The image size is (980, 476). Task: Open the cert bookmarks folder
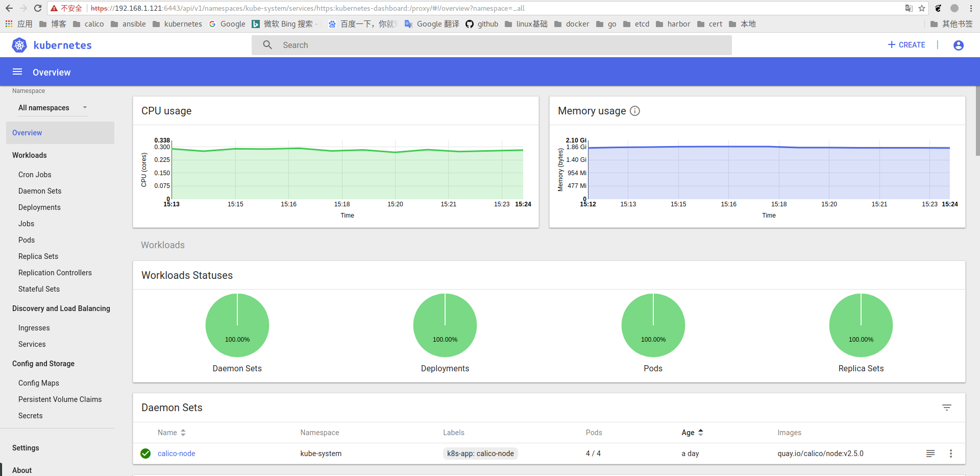710,24
